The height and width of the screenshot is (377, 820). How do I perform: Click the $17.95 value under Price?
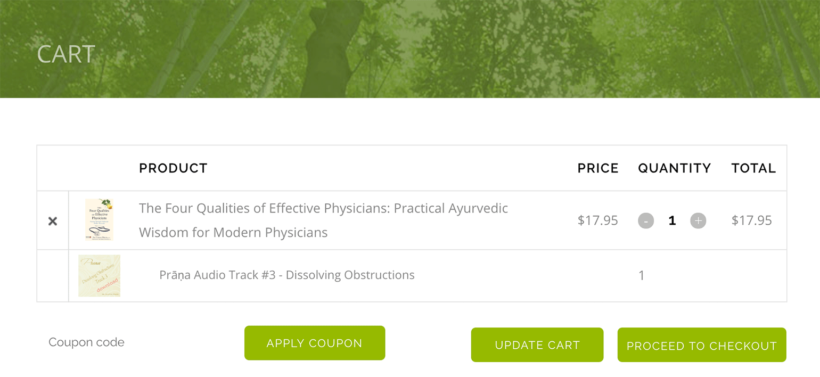tap(598, 221)
